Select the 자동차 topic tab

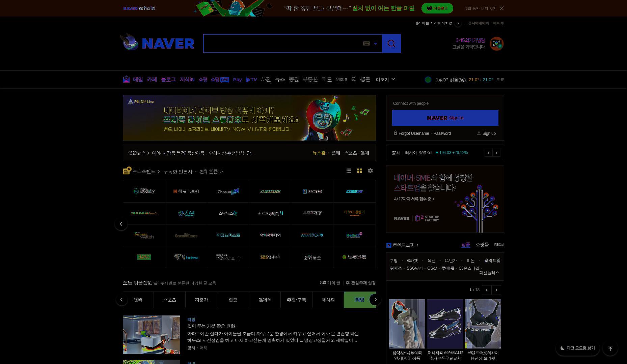click(x=201, y=300)
